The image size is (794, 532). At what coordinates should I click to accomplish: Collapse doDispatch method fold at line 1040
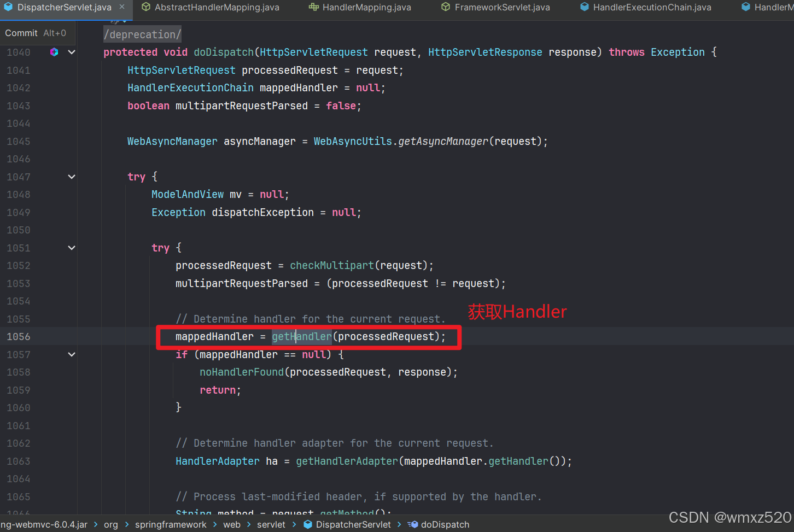pyautogui.click(x=72, y=52)
